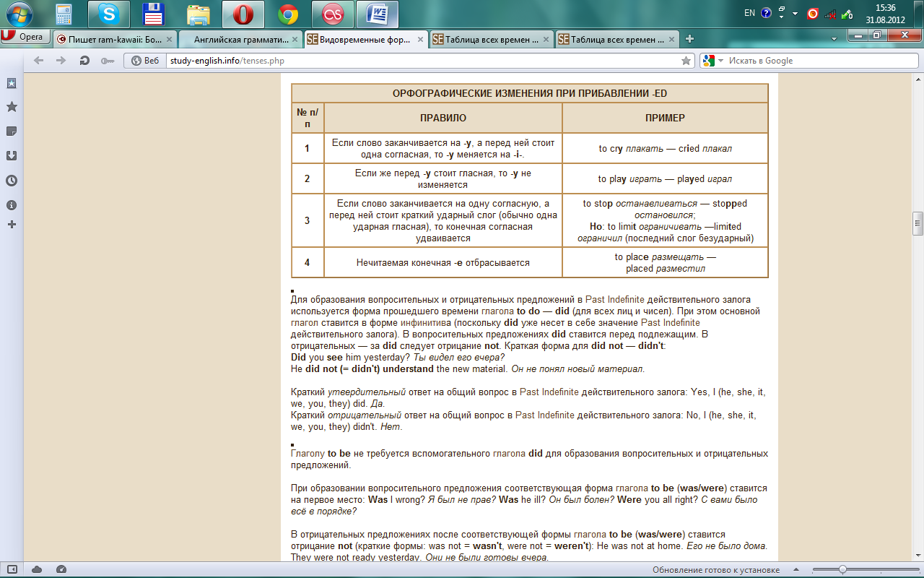The height and width of the screenshot is (578, 924).
Task: Click the cell to place размещать — placed разместил
Action: tap(665, 262)
